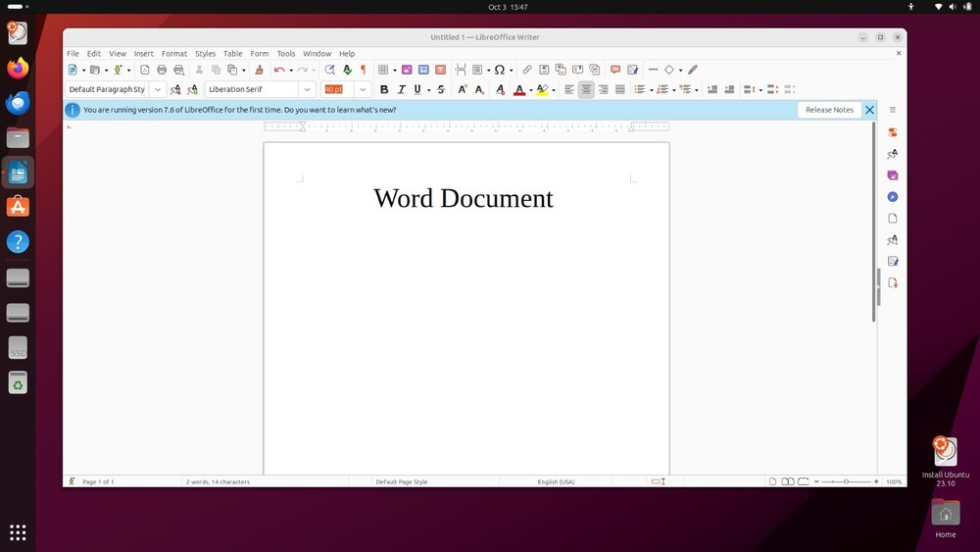Open the Liberation Serif font name dropdown

308,89
